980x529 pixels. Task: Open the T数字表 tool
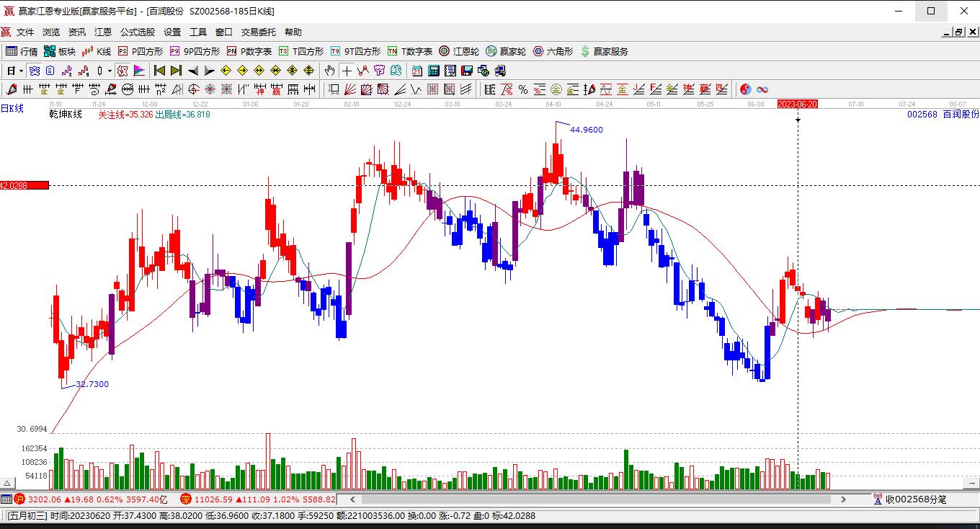[410, 51]
